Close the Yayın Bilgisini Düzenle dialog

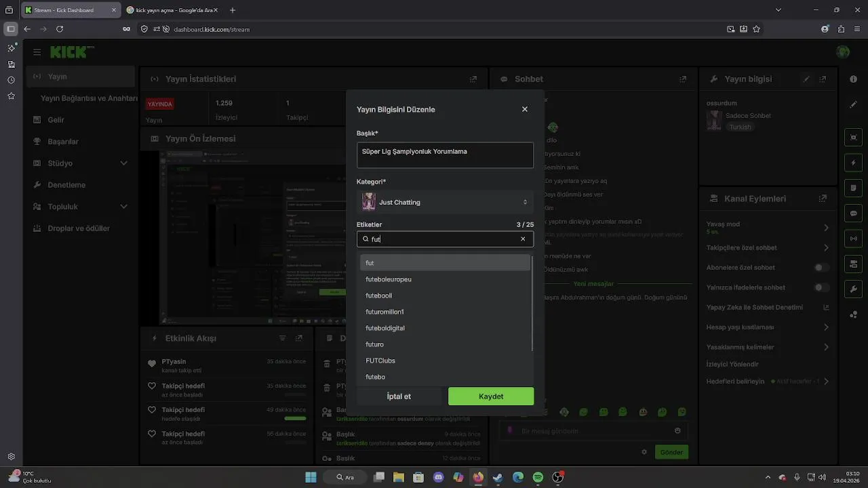[x=524, y=109]
